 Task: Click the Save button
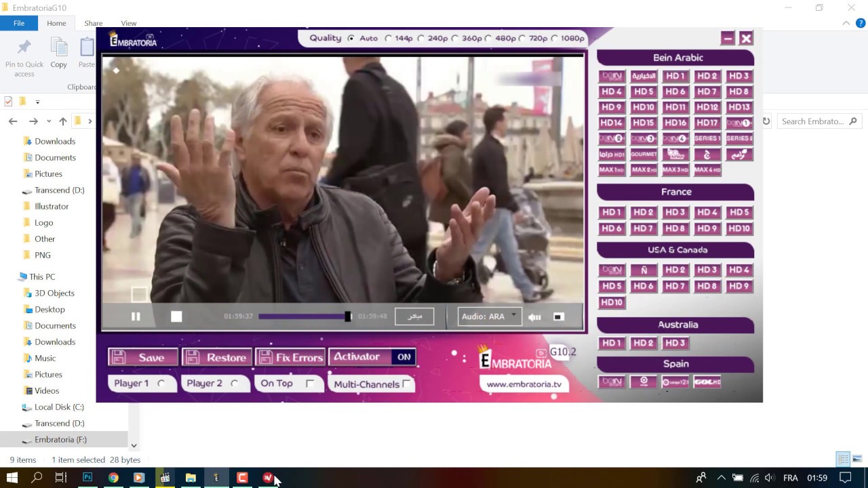pos(143,357)
